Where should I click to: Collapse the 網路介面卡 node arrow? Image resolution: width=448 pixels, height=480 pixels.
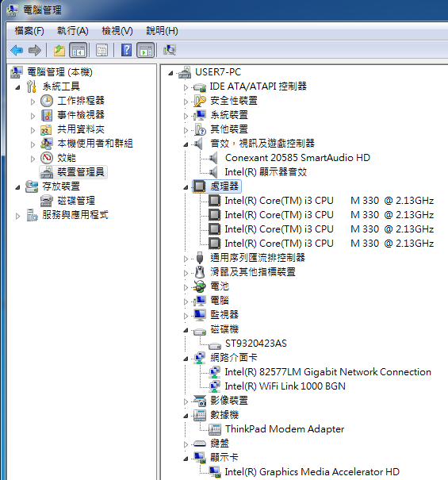(186, 359)
